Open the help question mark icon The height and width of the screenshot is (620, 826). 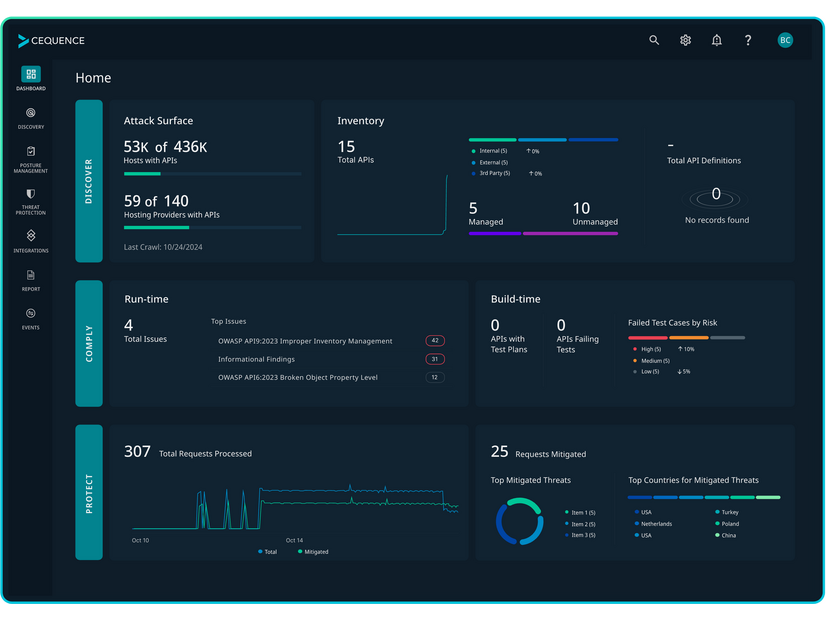(747, 40)
